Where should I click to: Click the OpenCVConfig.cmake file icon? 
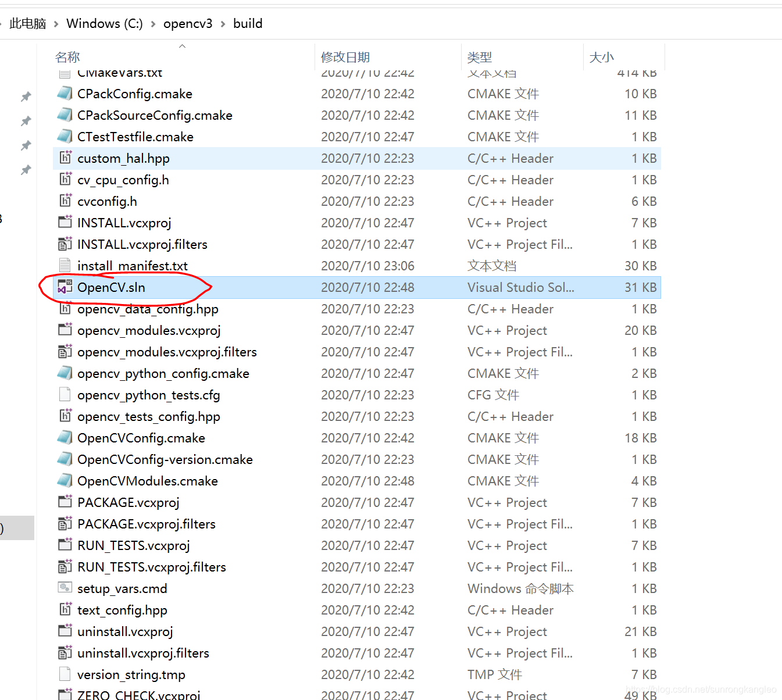[65, 438]
